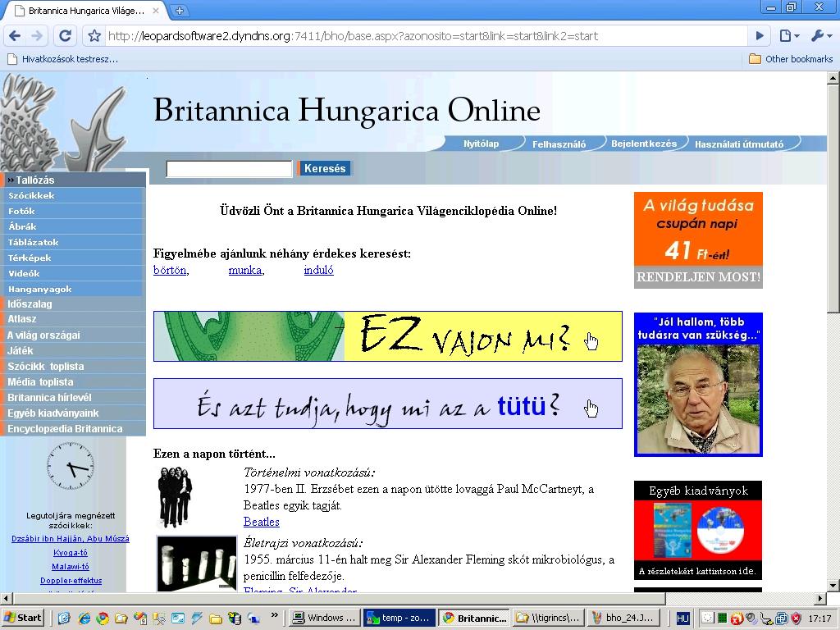
Task: Switch to the bho_24.J... taskbar window
Action: pyautogui.click(x=623, y=618)
